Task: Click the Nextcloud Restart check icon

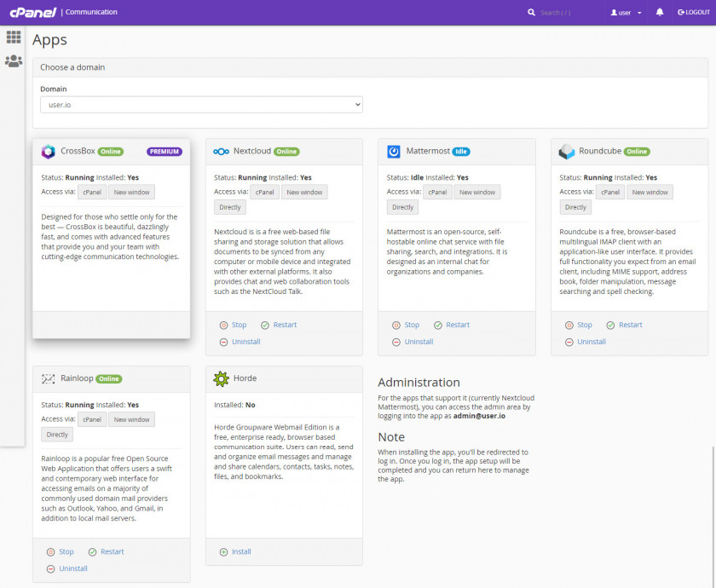Action: [x=265, y=325]
